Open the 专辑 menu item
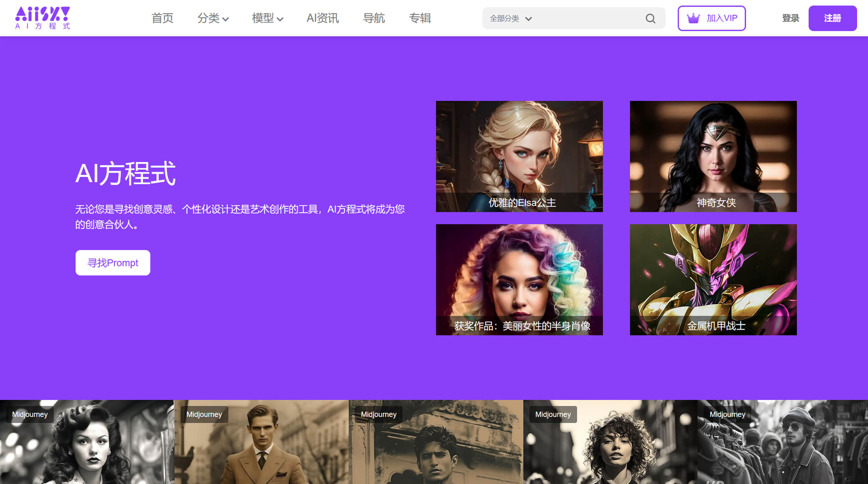868x484 pixels. click(x=420, y=18)
